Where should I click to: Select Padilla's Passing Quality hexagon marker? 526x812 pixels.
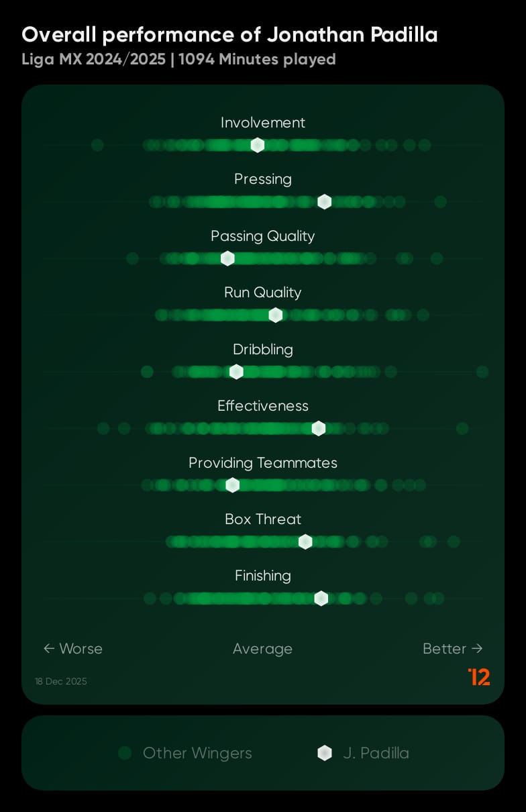click(228, 258)
